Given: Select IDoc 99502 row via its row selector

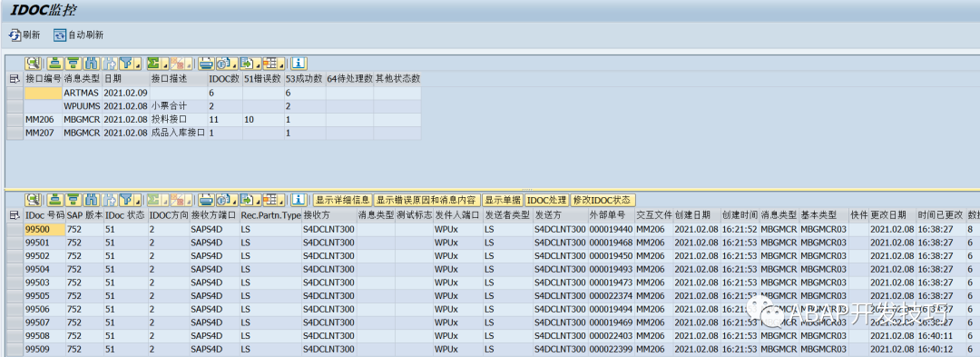Looking at the screenshot, I should [15, 256].
